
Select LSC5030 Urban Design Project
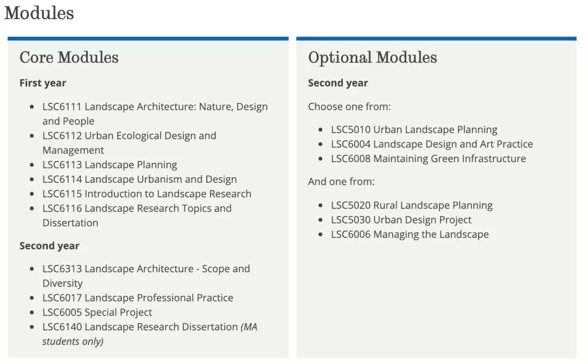point(401,220)
